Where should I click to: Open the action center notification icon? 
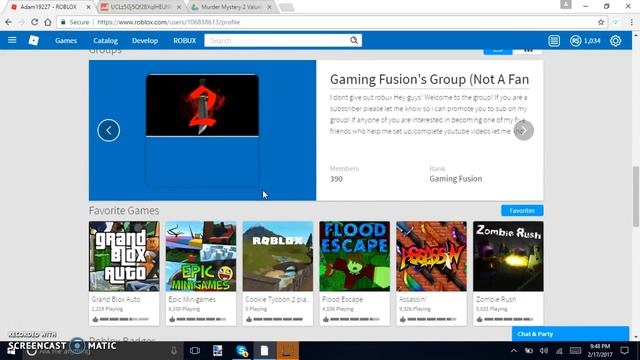coord(624,350)
